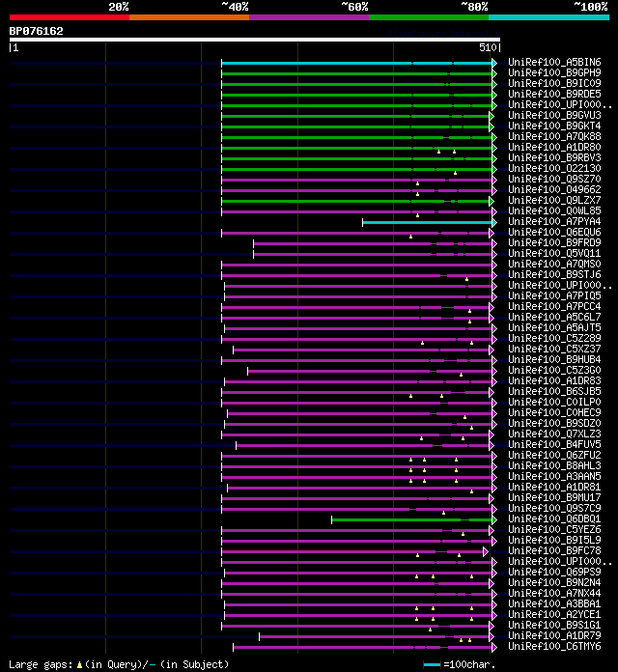Select the UniRef100_B9I5L9 label
The width and height of the screenshot is (618, 672).
[x=554, y=540]
